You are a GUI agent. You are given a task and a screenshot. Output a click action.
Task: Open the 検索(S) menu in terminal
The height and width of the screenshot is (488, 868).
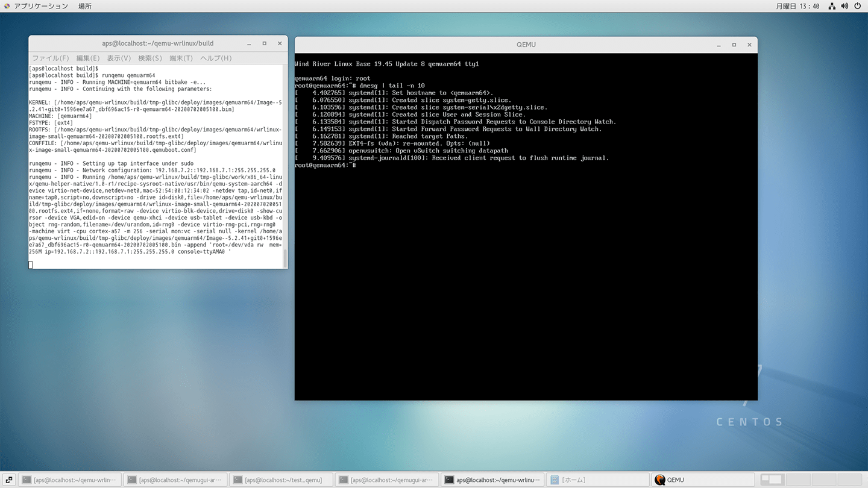(x=150, y=58)
